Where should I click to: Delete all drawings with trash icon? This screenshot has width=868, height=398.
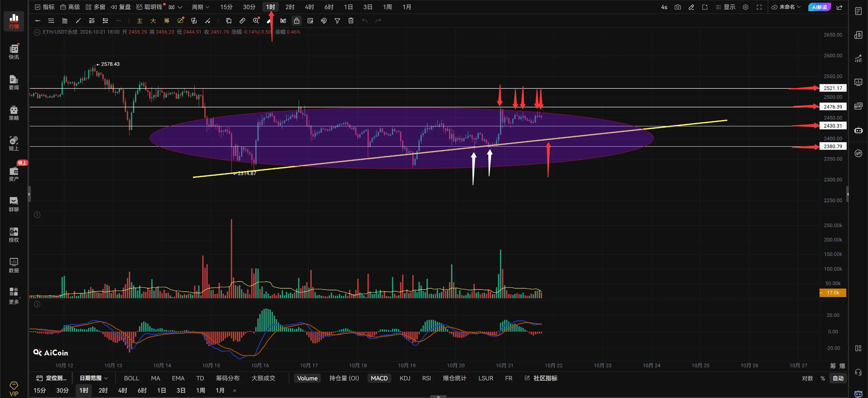(351, 21)
